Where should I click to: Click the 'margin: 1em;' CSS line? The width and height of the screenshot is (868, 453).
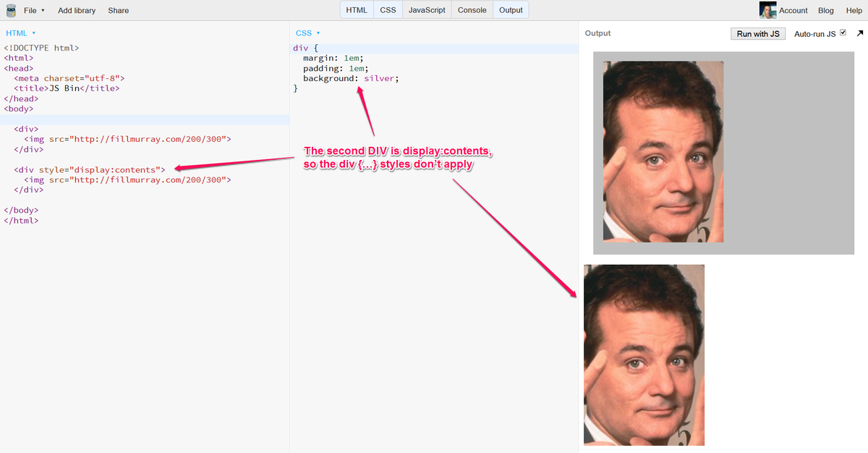pos(333,58)
